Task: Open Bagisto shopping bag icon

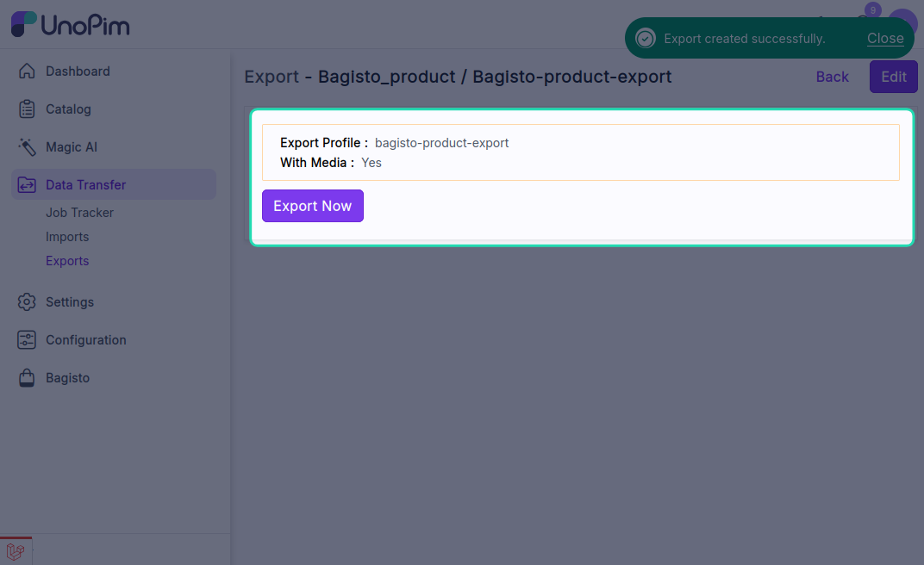Action: point(27,378)
